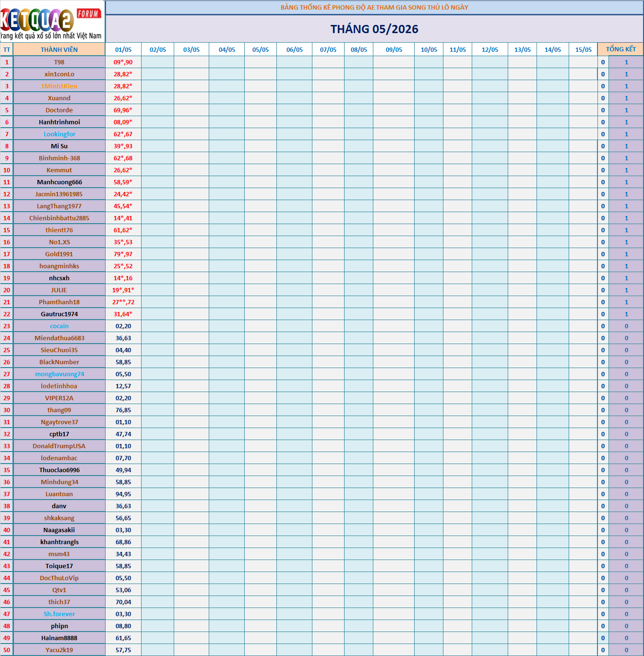Image resolution: width=644 pixels, height=656 pixels.
Task: Click the 11/05 date header
Action: pos(458,49)
